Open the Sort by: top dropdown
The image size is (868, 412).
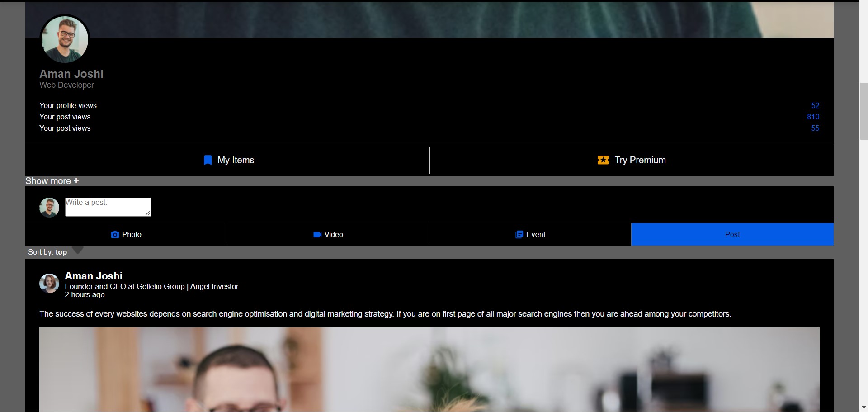click(x=47, y=252)
